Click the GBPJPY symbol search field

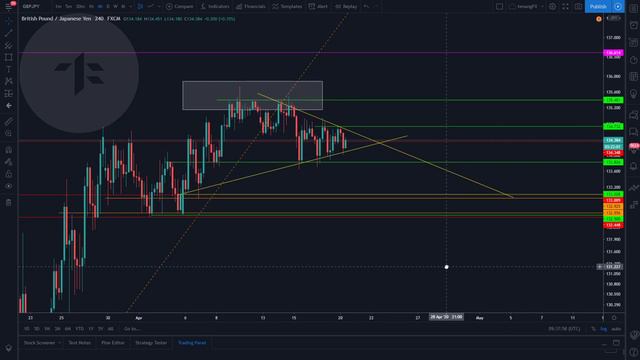pyautogui.click(x=31, y=7)
